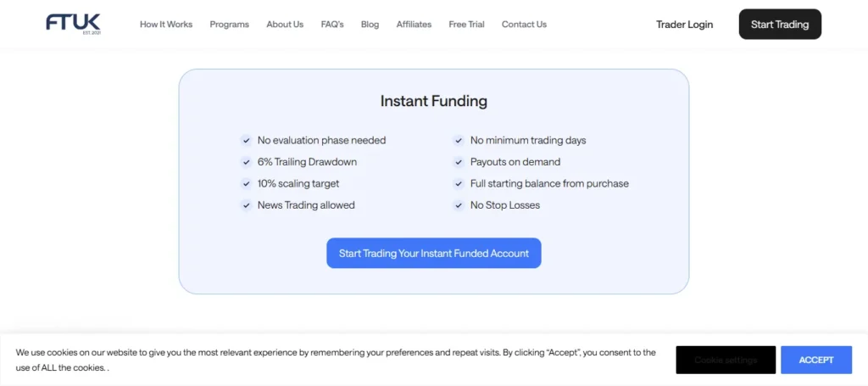Click text 'No minimum trading days'
The width and height of the screenshot is (868, 386).
528,141
